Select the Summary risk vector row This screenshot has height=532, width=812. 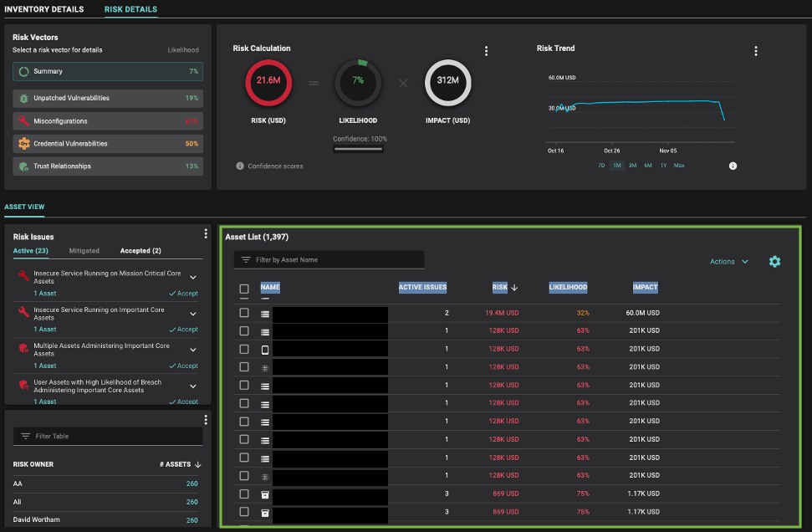point(108,71)
